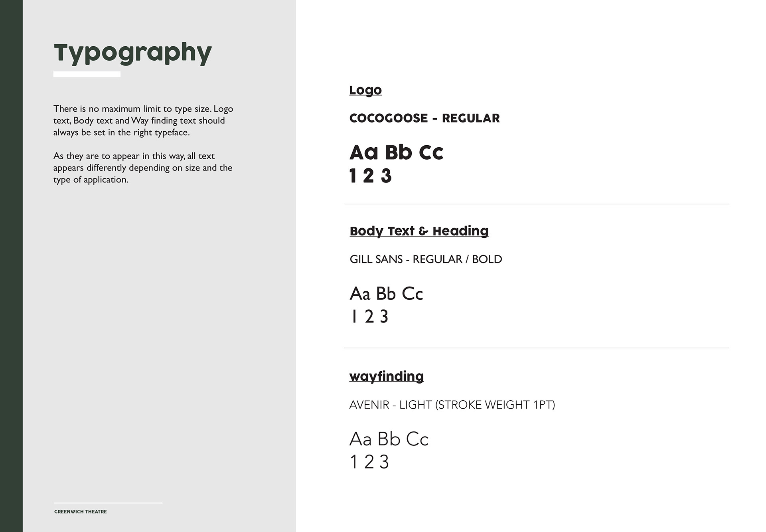The height and width of the screenshot is (532, 766).
Task: Select the AVENIR - LIGHT font label
Action: click(x=452, y=405)
